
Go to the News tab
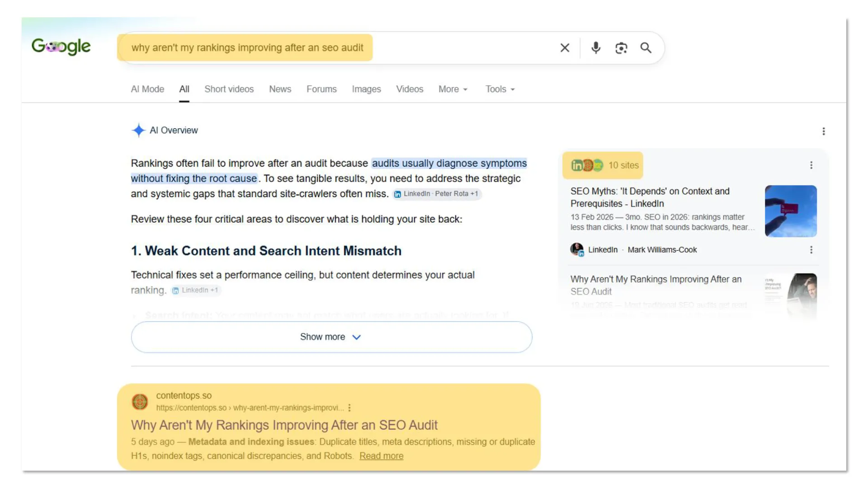coord(280,89)
